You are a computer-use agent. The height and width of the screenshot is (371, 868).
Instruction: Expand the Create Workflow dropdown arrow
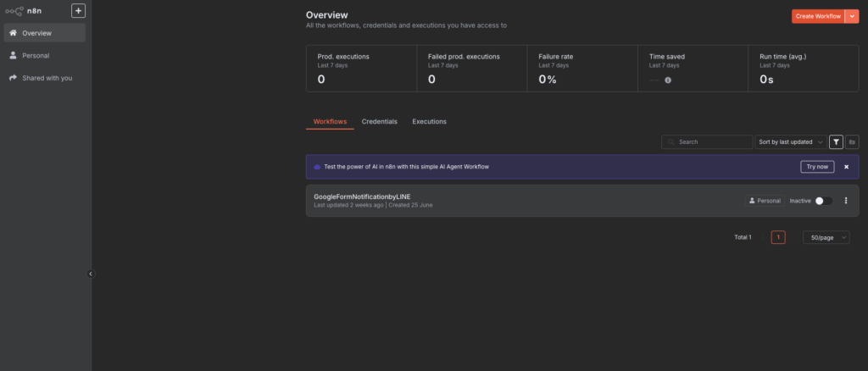click(x=852, y=17)
